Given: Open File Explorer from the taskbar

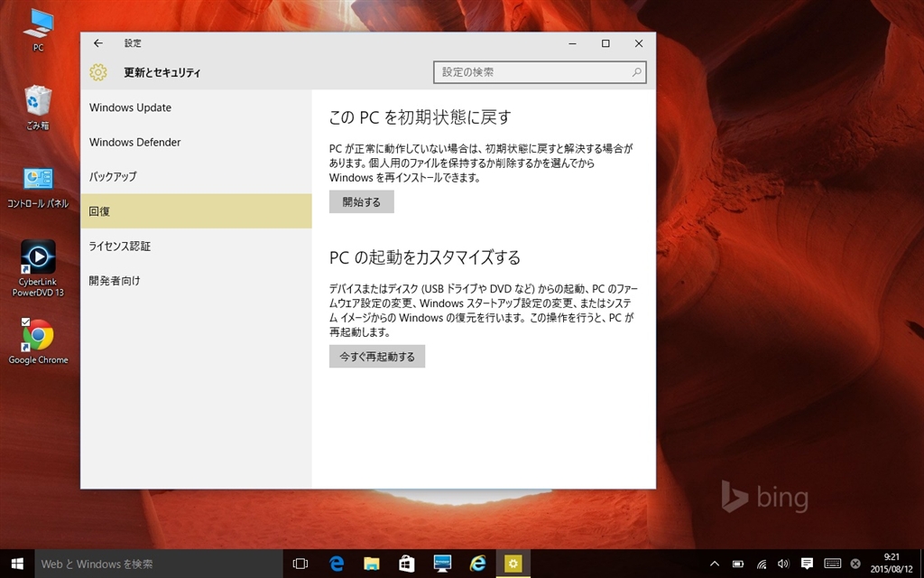Looking at the screenshot, I should pos(371,564).
